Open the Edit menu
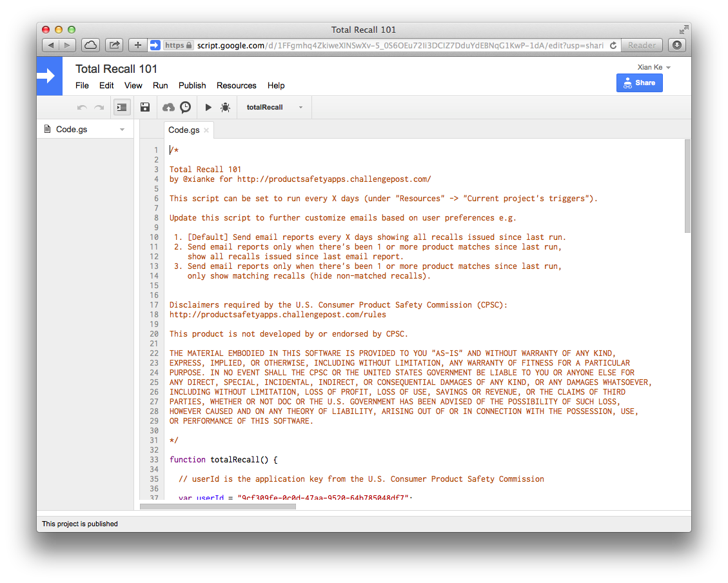Screen dimensions: 728x583 tap(106, 85)
